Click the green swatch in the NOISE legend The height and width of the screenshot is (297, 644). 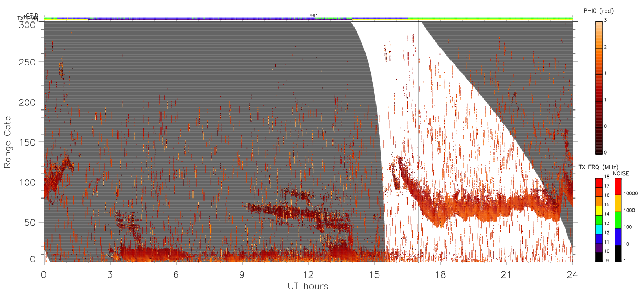tap(618, 219)
